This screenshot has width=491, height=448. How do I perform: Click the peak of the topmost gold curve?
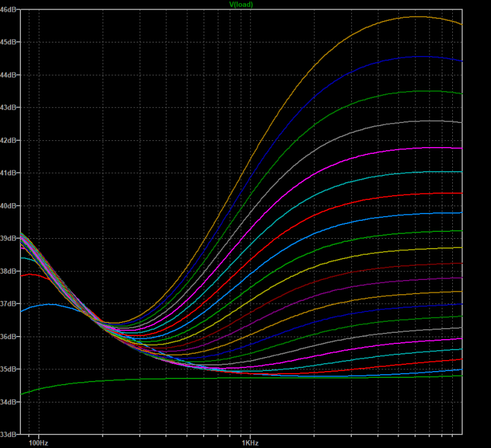click(x=417, y=17)
